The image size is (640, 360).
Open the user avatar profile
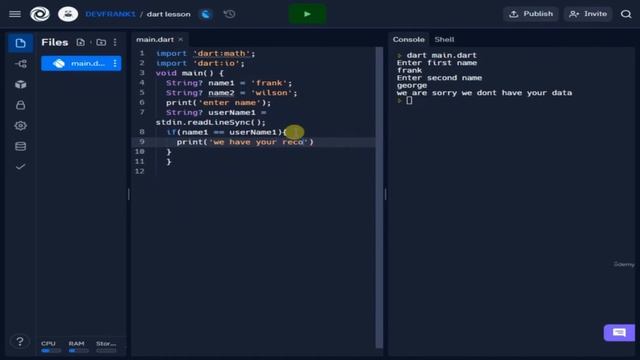click(x=68, y=14)
